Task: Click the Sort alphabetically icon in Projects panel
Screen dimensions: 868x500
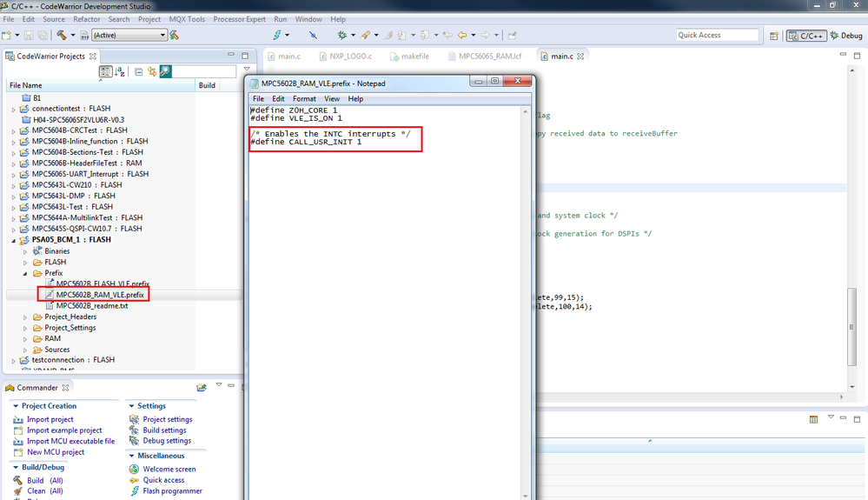Action: pyautogui.click(x=120, y=71)
